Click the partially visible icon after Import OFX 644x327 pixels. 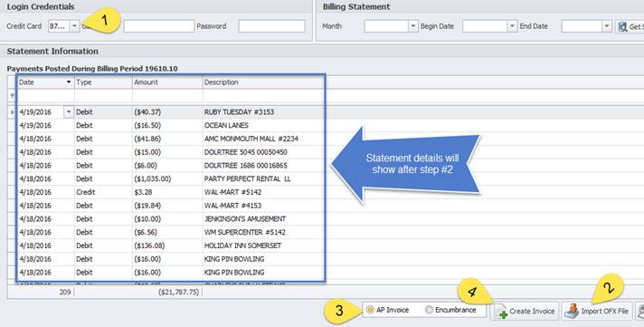tap(639, 311)
